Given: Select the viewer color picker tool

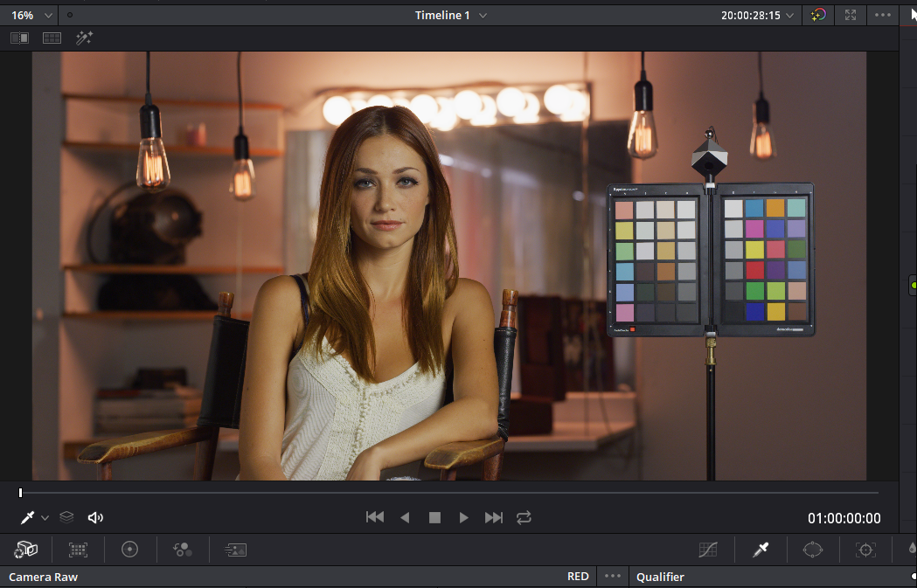Looking at the screenshot, I should [27, 517].
